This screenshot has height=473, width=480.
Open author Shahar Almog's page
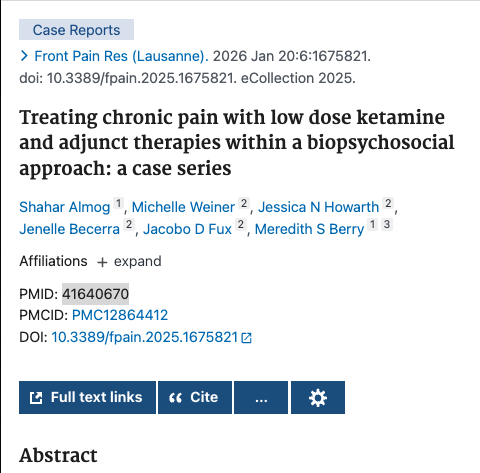(x=65, y=207)
